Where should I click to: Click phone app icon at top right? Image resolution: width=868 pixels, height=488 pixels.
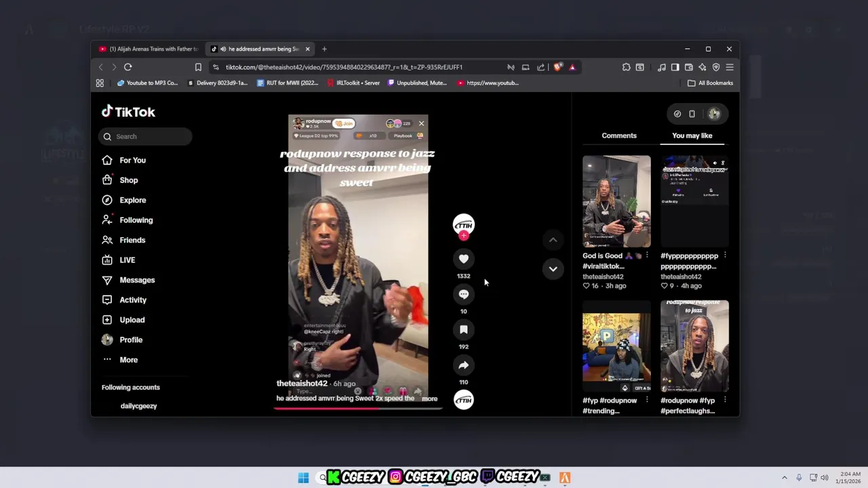692,114
